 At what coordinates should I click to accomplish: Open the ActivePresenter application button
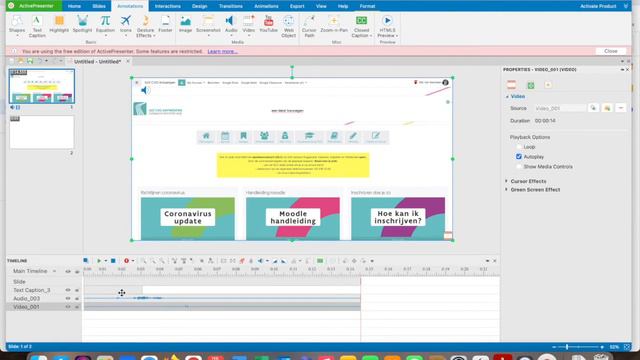(34, 6)
